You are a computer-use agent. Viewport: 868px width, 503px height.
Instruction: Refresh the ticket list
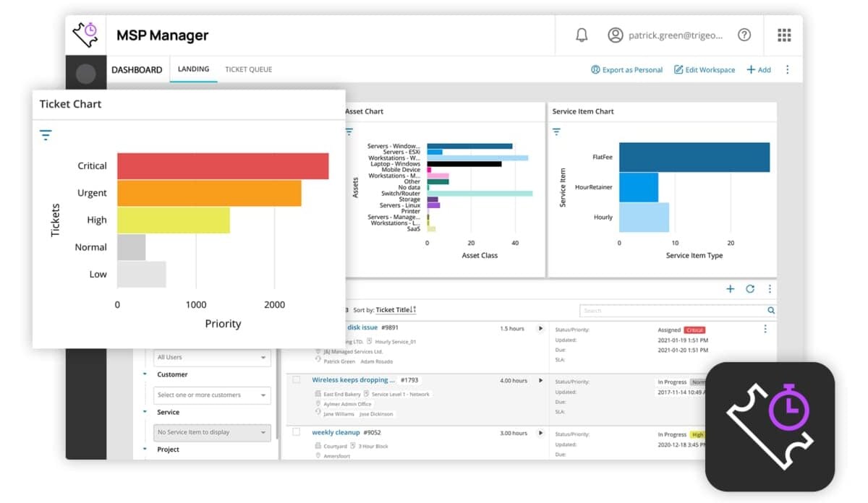[750, 289]
